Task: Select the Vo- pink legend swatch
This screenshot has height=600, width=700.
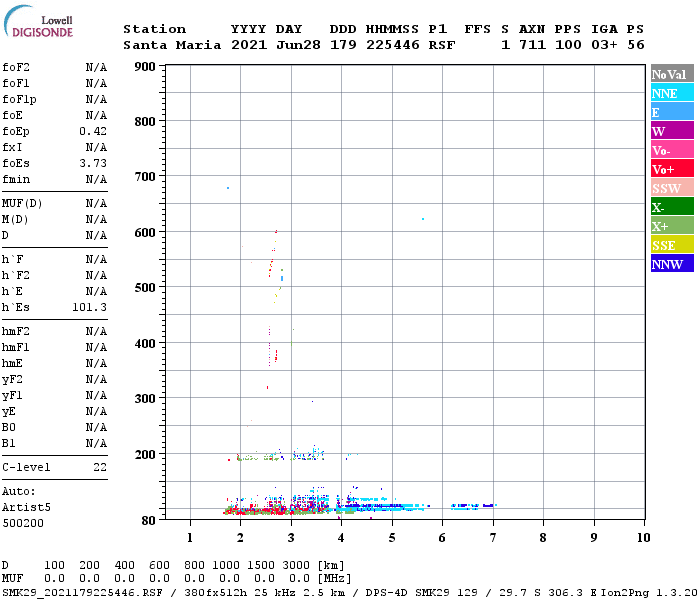Action: point(672,150)
